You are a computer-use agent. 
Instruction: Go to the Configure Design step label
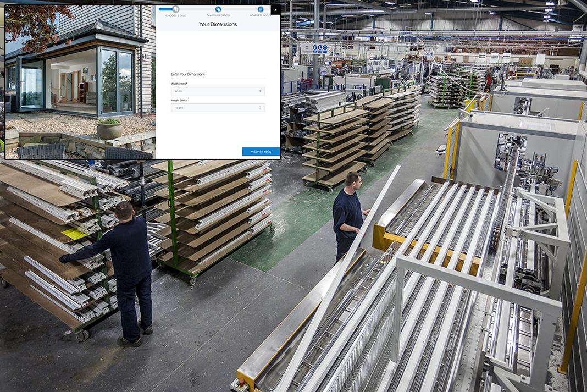click(x=218, y=15)
